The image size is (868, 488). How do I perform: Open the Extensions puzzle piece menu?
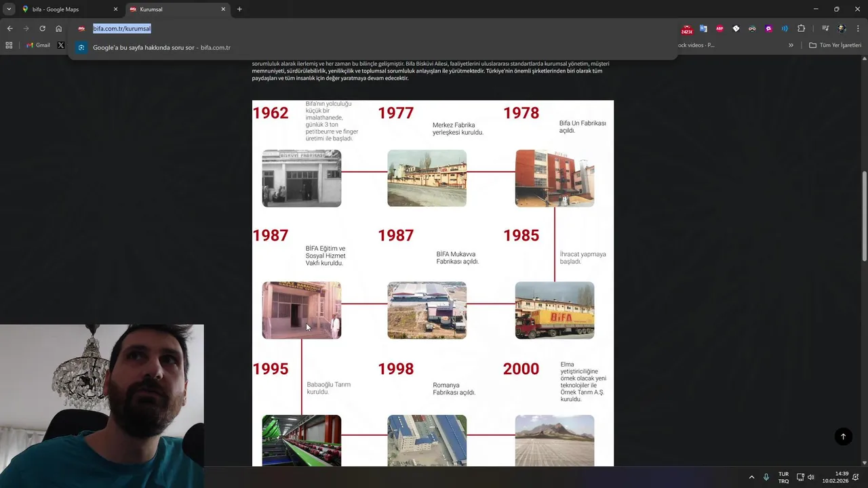pyautogui.click(x=801, y=28)
